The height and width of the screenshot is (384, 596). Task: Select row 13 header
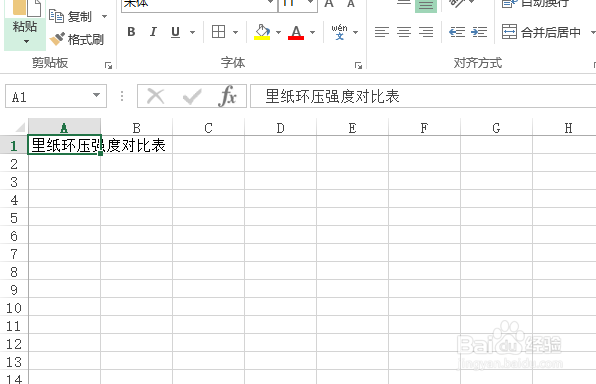pos(14,362)
